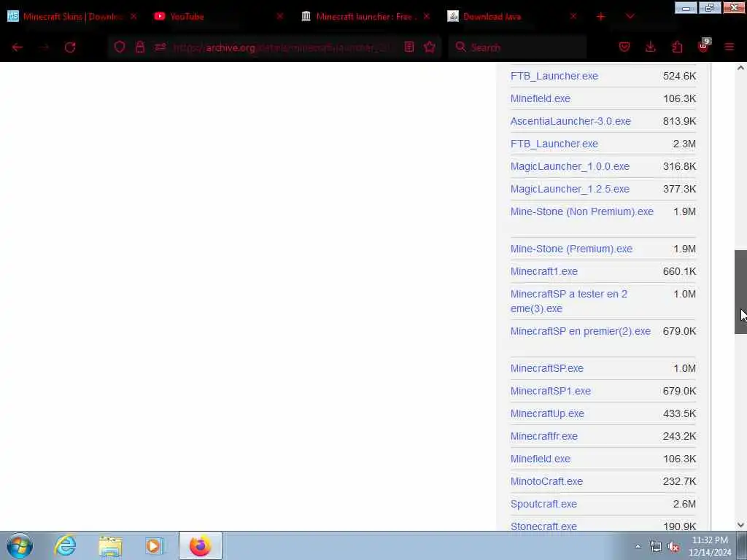Open Mine-Stone (Premium).exe link
The width and height of the screenshot is (747, 560).
tap(571, 249)
